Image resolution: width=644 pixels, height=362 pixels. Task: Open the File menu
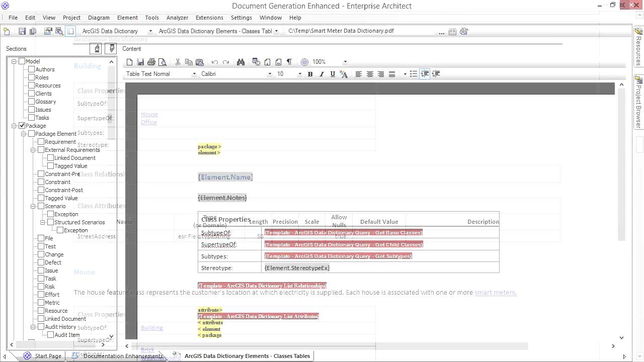(x=13, y=18)
